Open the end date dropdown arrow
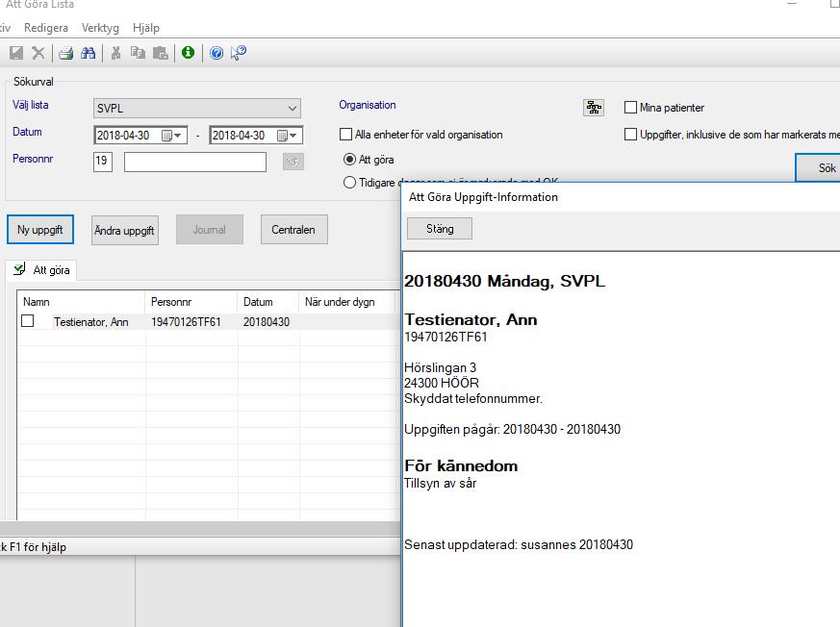 293,136
